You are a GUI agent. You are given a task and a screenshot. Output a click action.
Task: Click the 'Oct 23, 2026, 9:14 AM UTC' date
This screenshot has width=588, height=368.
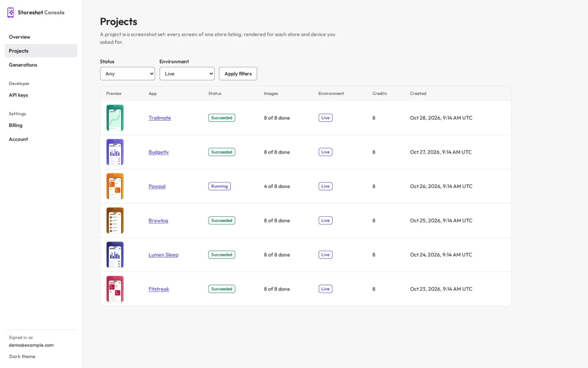click(x=441, y=289)
